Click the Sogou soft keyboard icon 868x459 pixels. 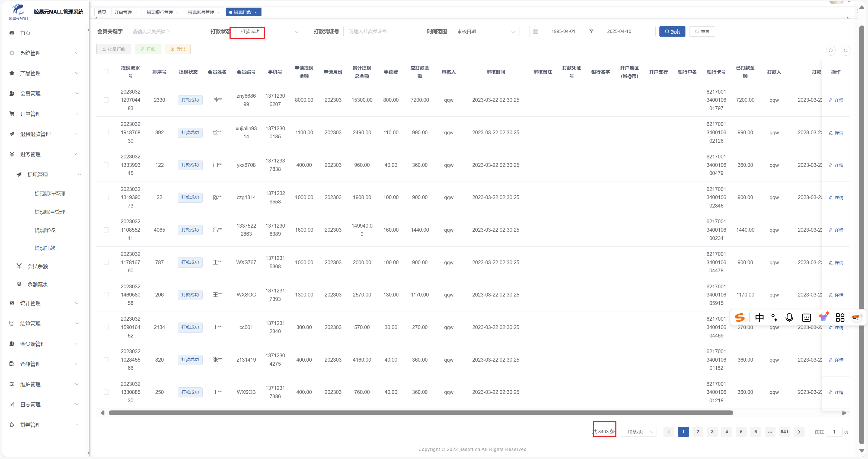[806, 317]
